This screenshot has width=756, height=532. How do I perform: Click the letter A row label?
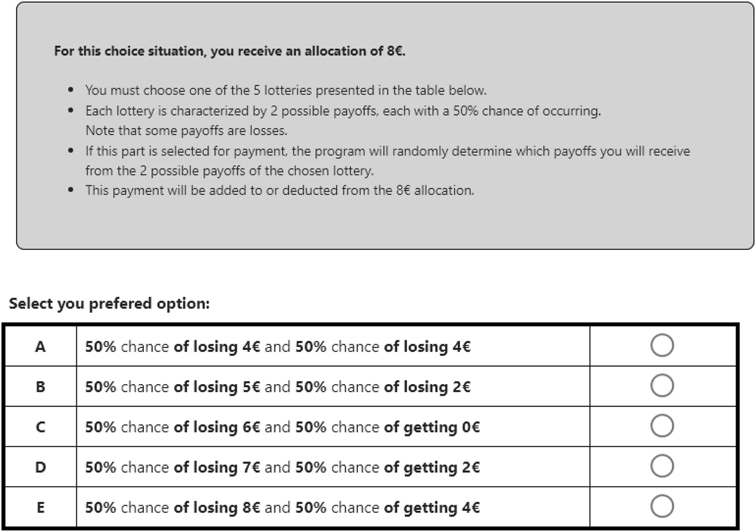40,347
